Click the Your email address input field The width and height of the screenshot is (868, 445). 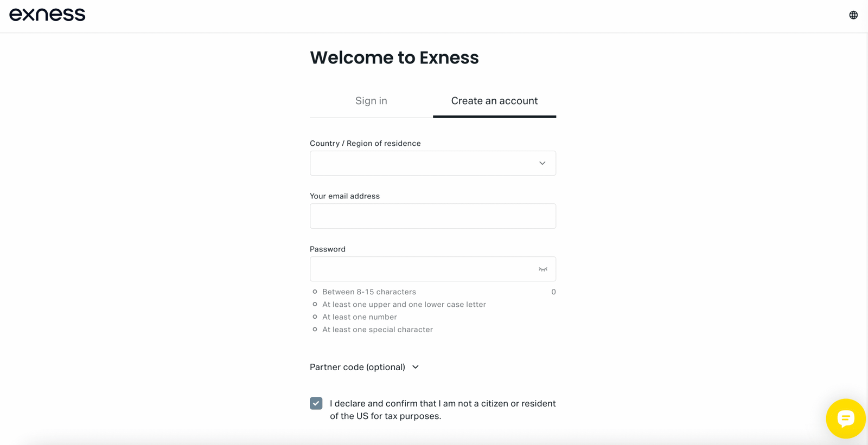[432, 216]
